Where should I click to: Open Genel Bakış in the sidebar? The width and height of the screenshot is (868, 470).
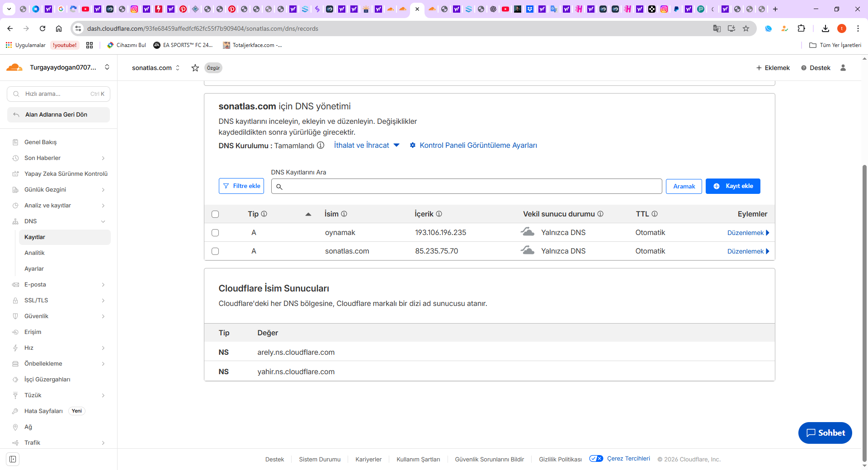pyautogui.click(x=40, y=142)
